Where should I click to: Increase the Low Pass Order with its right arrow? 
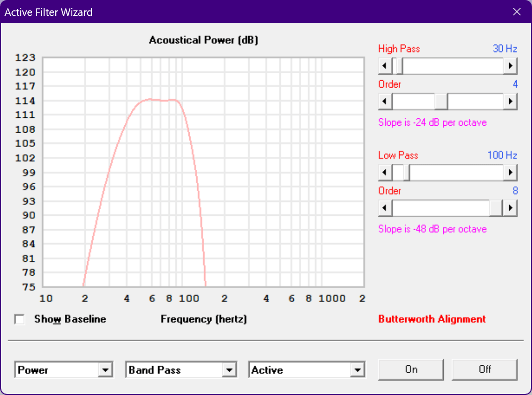coord(510,208)
